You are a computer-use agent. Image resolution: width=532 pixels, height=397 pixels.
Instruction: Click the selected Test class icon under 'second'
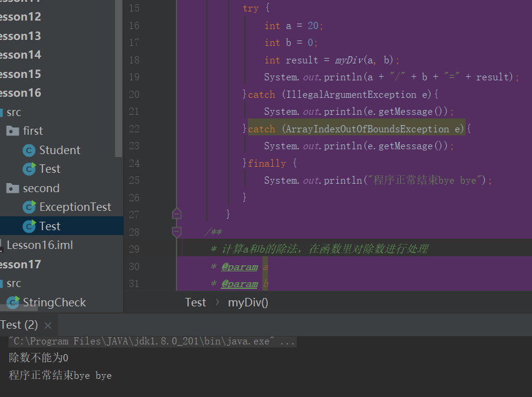29,227
